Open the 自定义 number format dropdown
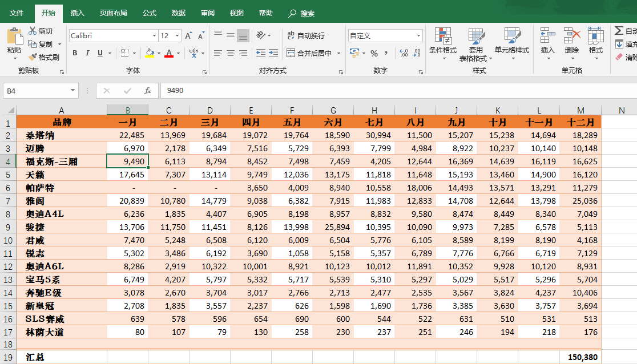637x364 pixels. point(418,36)
